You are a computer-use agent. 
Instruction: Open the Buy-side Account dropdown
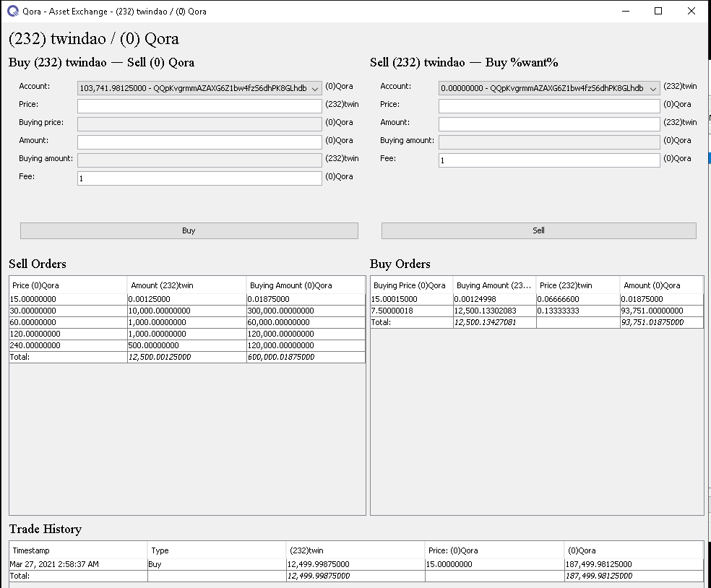click(199, 88)
